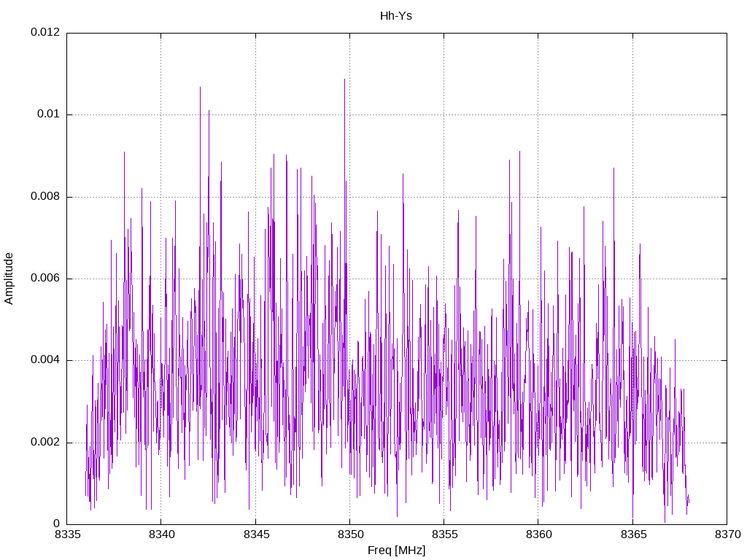Click the x-axis tick label 8350
The image size is (747, 560).
351,534
